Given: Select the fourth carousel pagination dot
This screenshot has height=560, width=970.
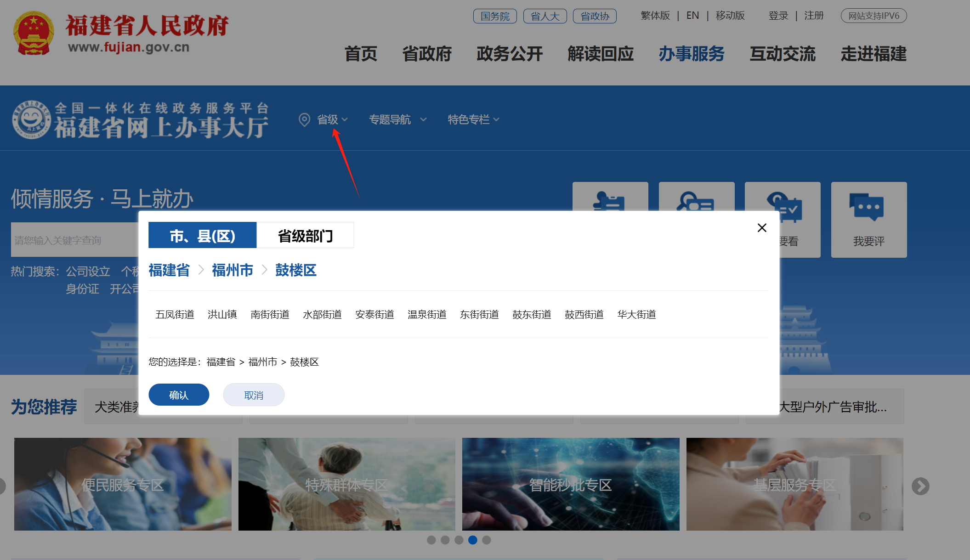Looking at the screenshot, I should [472, 540].
